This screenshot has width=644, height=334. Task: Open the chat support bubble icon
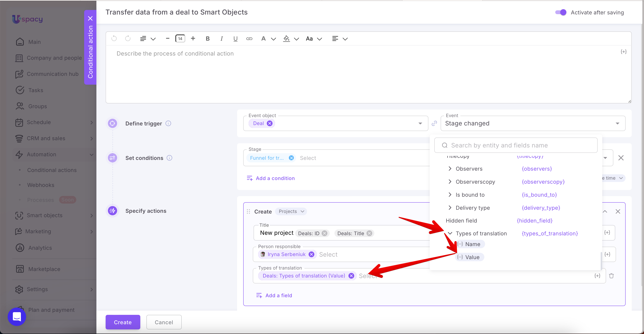point(17,317)
